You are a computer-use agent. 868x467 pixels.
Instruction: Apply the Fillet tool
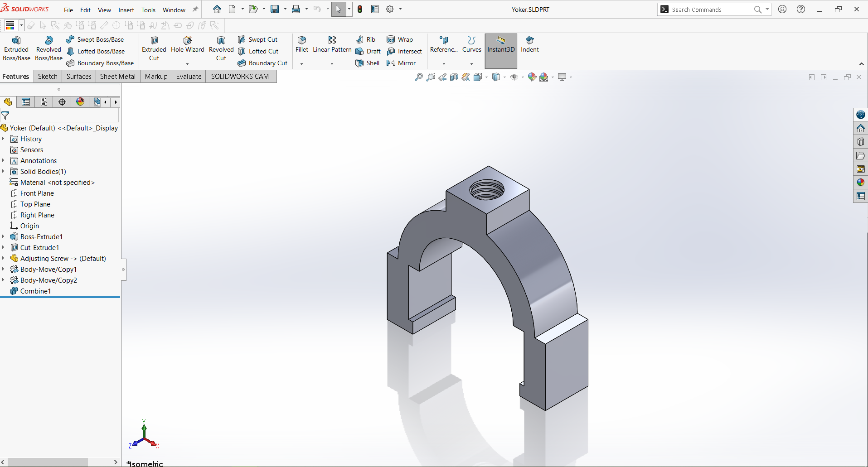(302, 45)
